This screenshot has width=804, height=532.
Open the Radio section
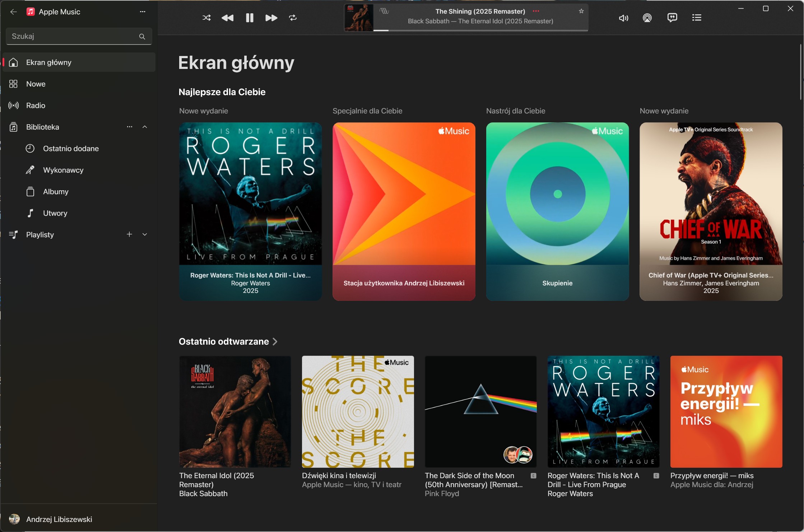click(36, 105)
